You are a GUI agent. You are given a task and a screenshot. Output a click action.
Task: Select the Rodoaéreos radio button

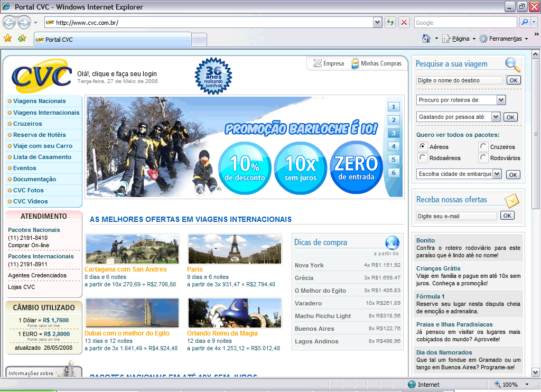pos(422,157)
